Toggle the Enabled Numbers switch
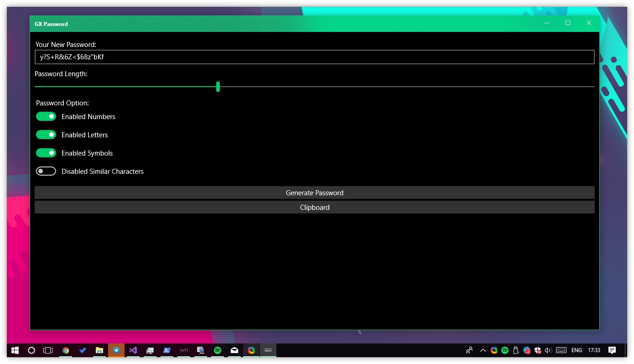This screenshot has height=364, width=634. [x=46, y=117]
